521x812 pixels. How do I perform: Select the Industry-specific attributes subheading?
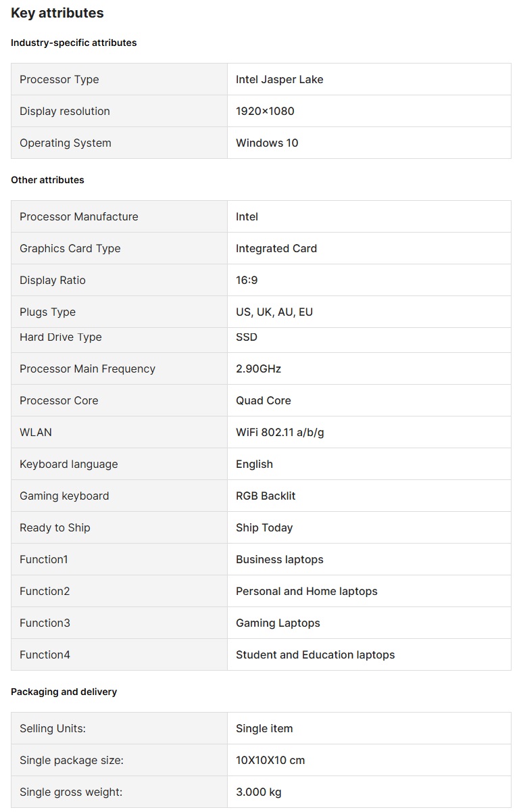point(74,43)
